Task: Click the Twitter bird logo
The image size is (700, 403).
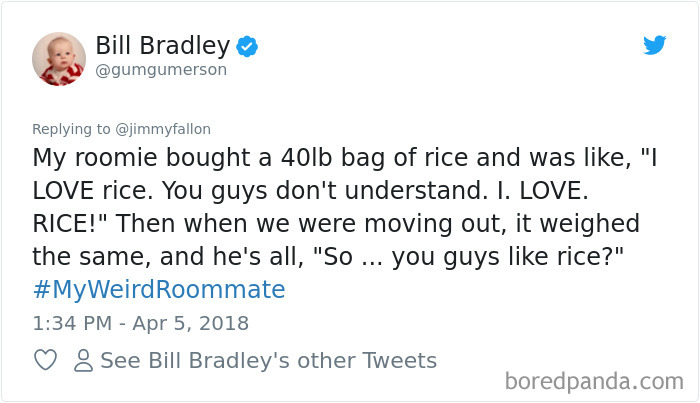Action: click(654, 45)
